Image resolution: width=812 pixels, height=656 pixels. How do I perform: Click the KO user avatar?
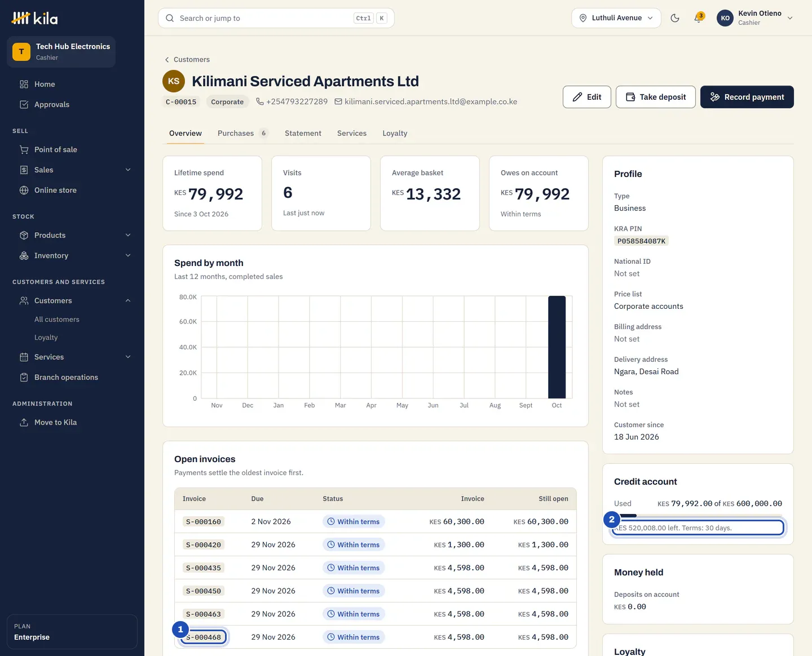(x=725, y=18)
